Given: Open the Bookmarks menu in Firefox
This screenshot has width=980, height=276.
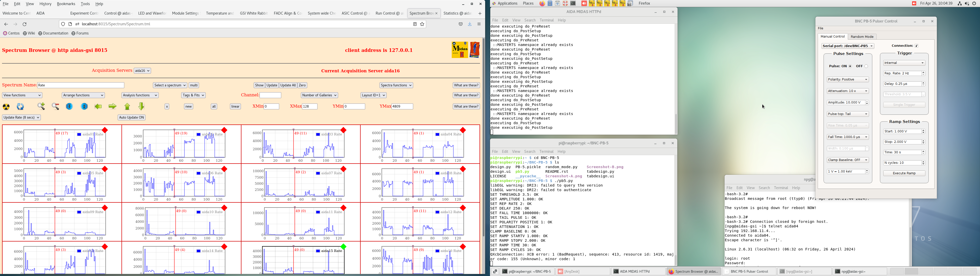Looking at the screenshot, I should [x=66, y=4].
